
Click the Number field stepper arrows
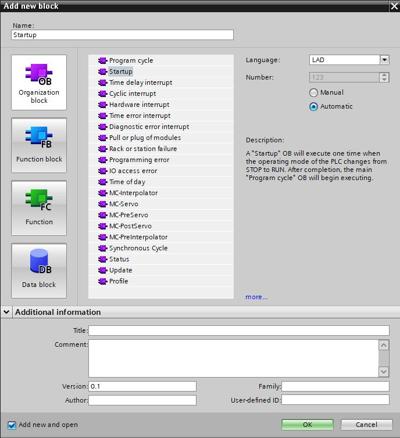[384, 77]
